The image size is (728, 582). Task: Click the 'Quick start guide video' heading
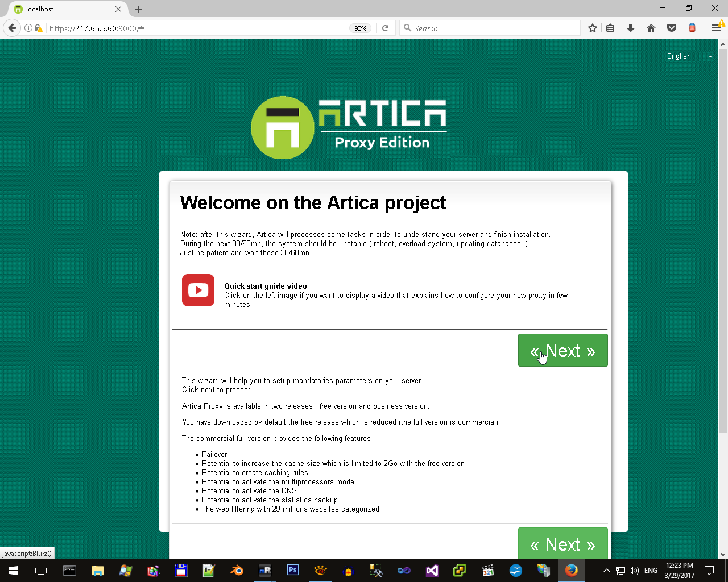[x=266, y=286]
